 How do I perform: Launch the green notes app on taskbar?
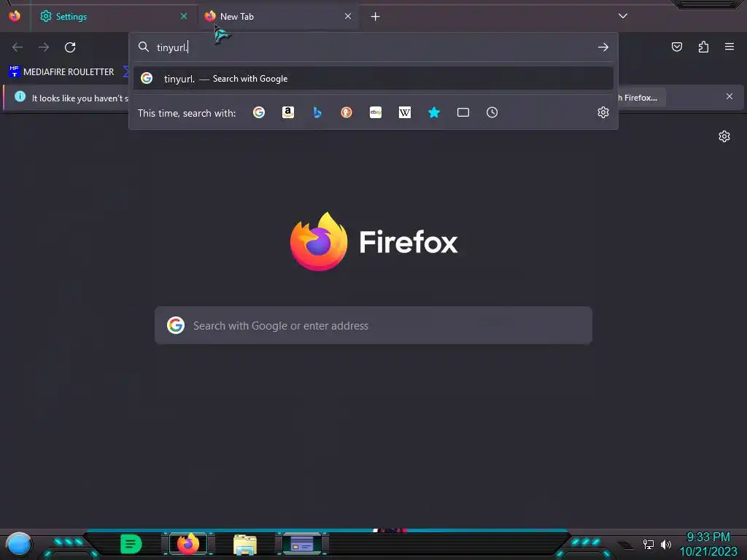(131, 544)
